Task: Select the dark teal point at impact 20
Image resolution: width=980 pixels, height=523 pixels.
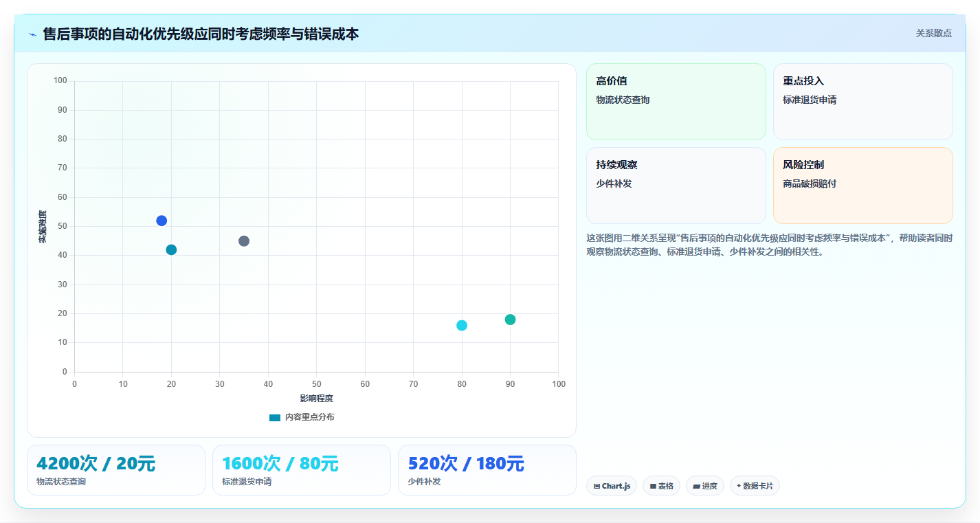Action: [x=171, y=249]
